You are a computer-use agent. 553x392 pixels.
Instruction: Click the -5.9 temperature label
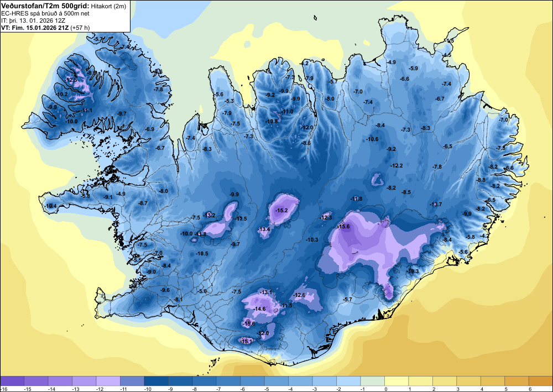point(413,68)
